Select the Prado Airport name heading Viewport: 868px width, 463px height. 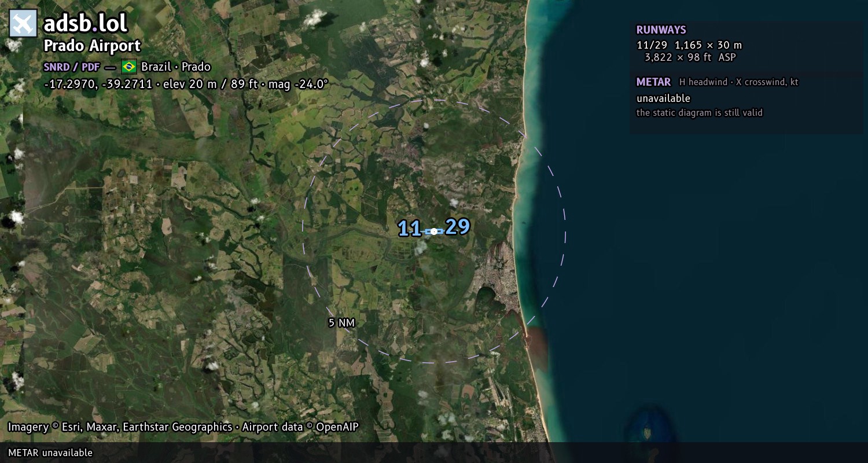[92, 46]
